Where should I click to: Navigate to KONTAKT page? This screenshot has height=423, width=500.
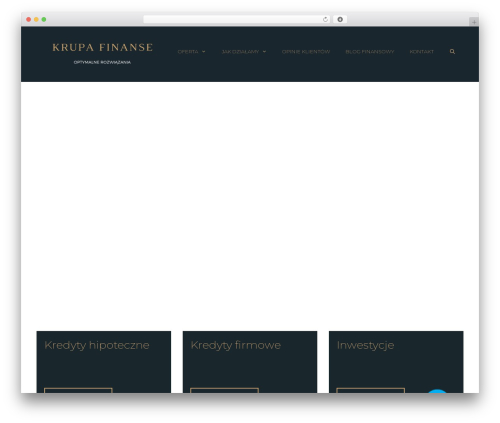click(x=421, y=52)
